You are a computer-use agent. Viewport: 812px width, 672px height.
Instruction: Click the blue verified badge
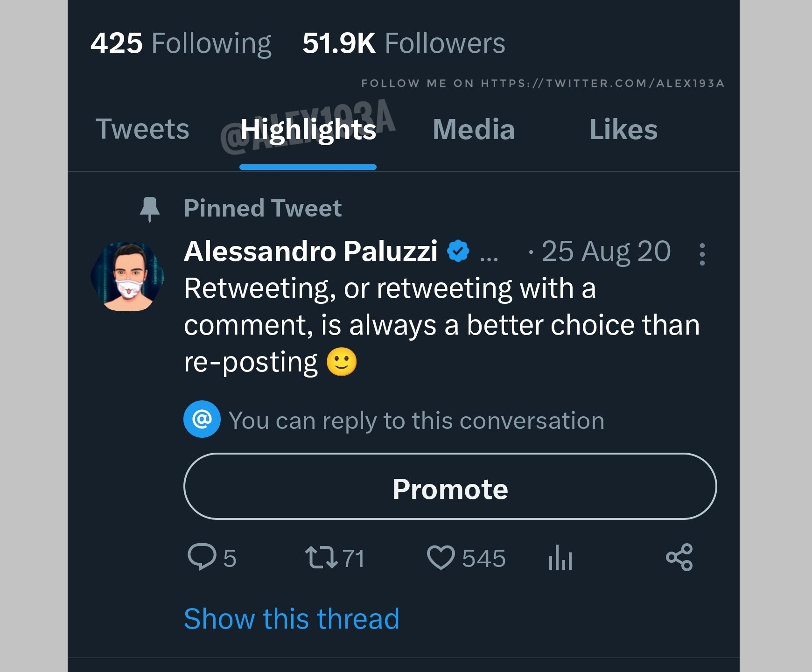458,251
